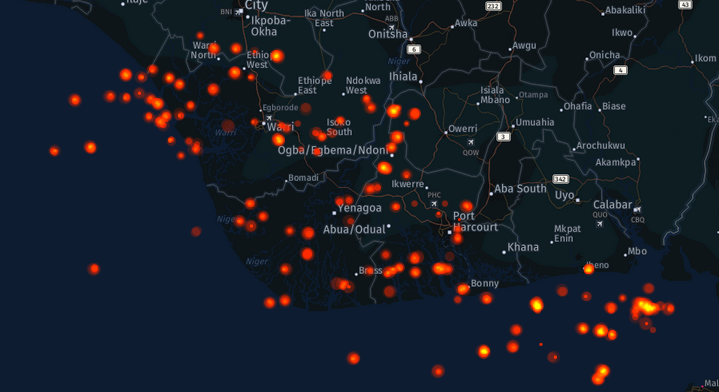Select the ABB airport icon above Onitsha
Image resolution: width=719 pixels, height=392 pixels.
coord(392,28)
